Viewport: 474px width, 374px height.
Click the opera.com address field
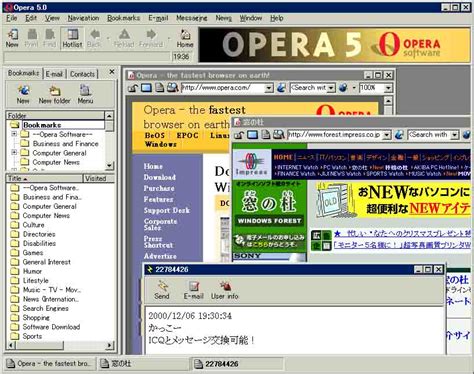[x=223, y=88]
